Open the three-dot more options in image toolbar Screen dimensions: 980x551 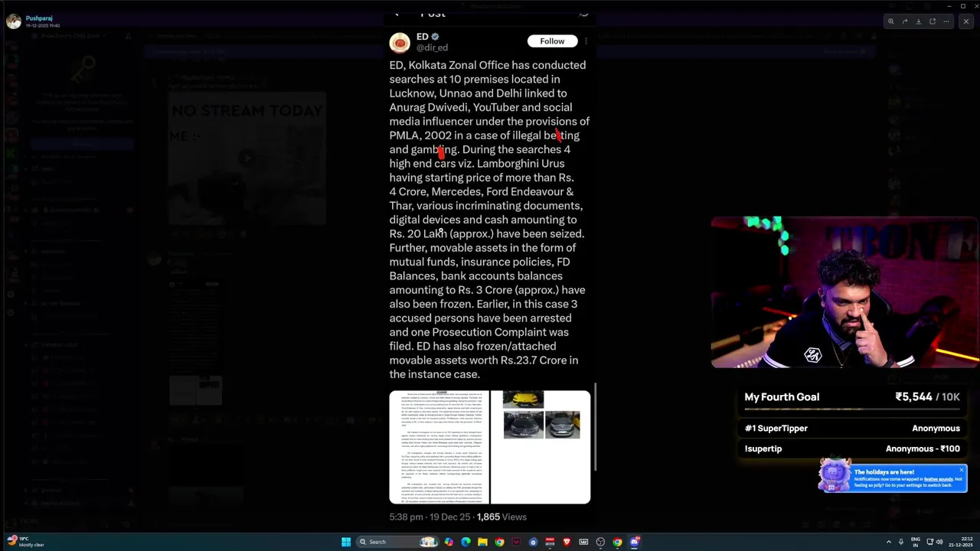[x=946, y=21]
